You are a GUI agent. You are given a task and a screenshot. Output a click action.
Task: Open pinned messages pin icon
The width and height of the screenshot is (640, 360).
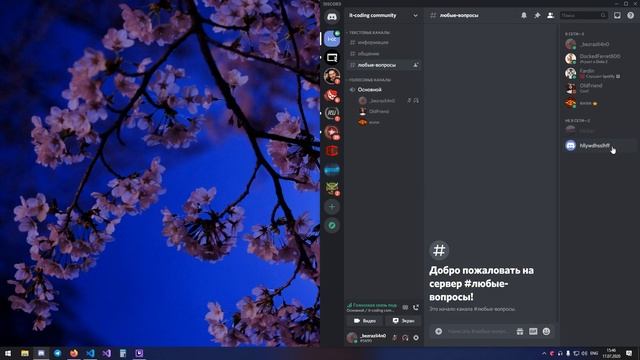pos(537,16)
